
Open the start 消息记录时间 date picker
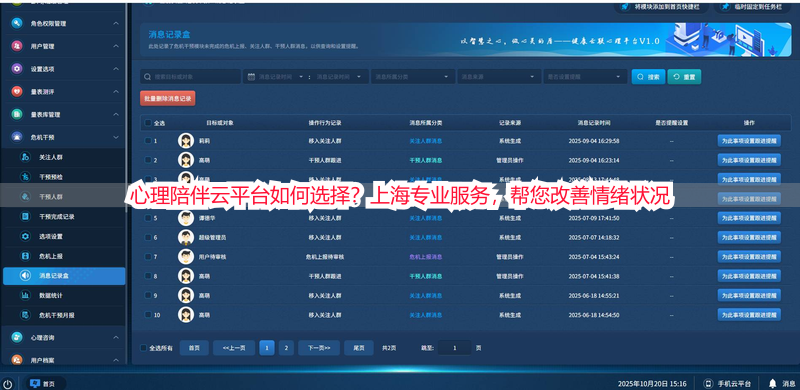(281, 77)
